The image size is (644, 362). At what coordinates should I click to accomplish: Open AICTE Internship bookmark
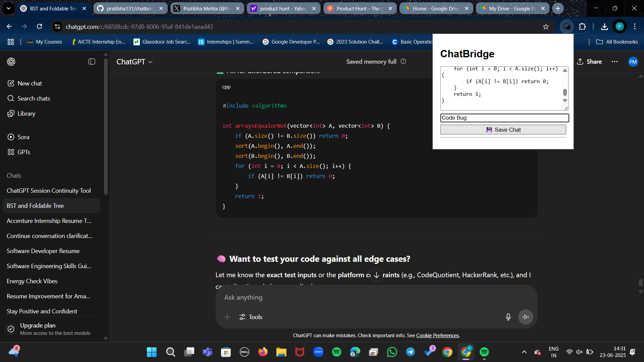[98, 42]
